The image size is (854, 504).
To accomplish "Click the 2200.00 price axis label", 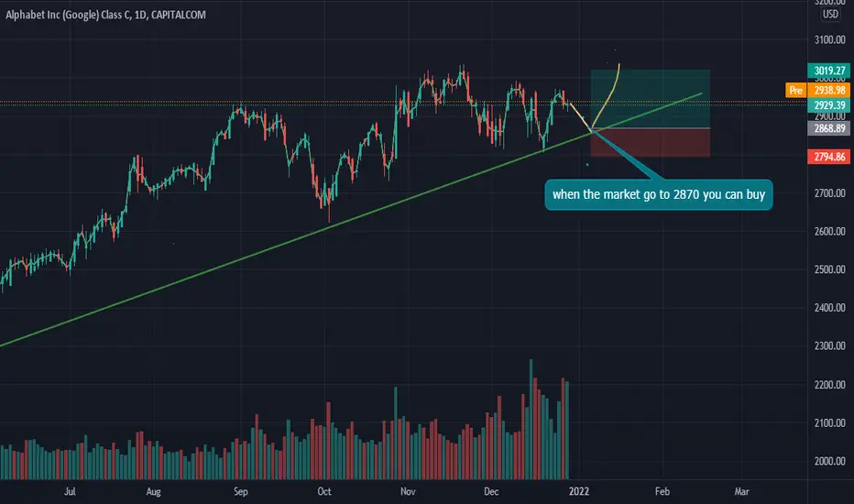I will 829,385.
